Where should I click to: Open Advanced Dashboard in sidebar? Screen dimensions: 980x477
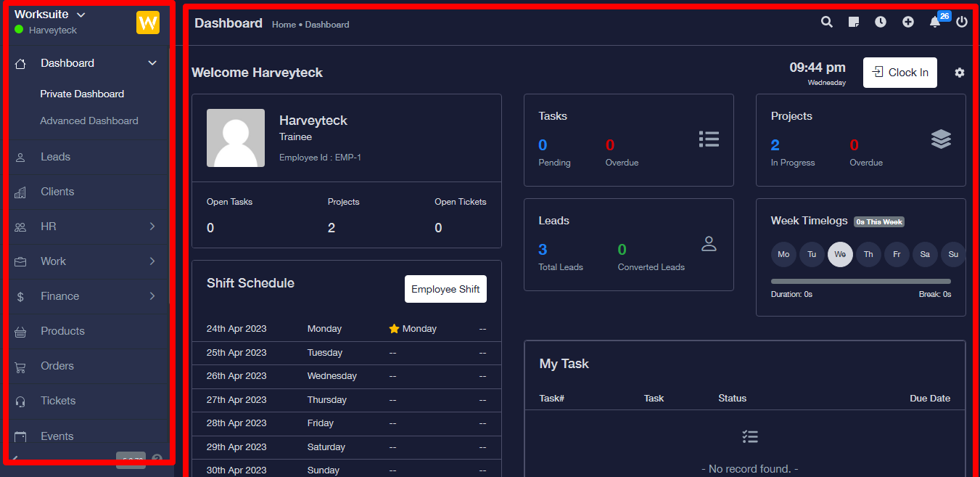89,121
